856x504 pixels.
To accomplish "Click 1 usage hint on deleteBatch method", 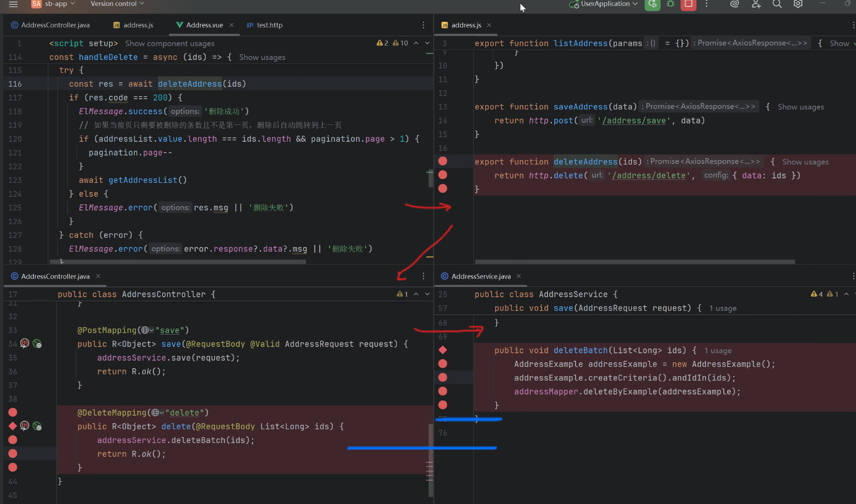I will [x=718, y=351].
